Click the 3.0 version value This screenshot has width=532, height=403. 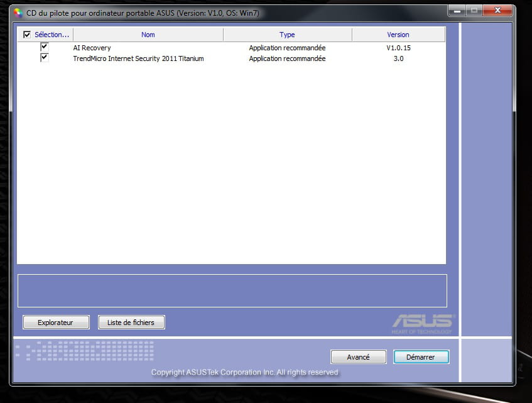coord(398,58)
